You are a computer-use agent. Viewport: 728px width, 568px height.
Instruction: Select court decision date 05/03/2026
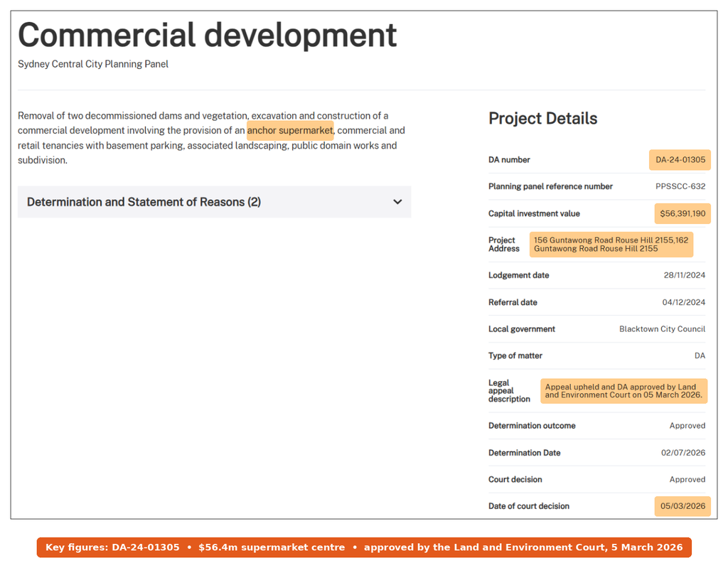pyautogui.click(x=682, y=506)
